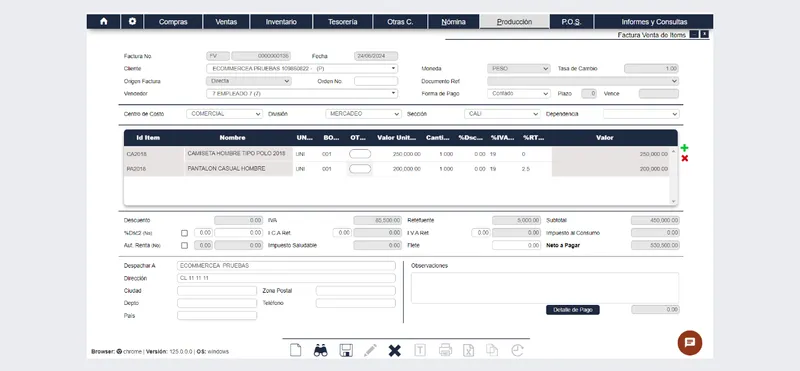The height and width of the screenshot is (371, 800).
Task: Search invoices with the binoculars icon
Action: pyautogui.click(x=320, y=350)
